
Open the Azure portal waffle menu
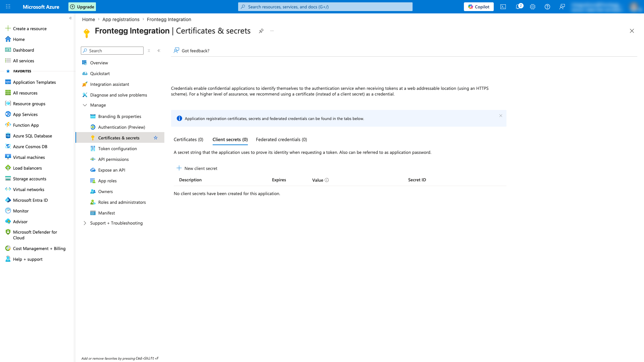(8, 7)
